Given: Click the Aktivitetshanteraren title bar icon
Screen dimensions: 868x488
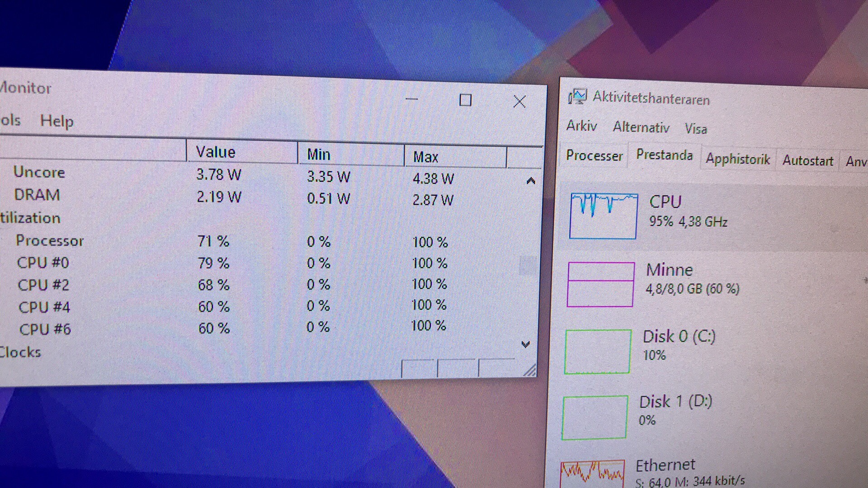Looking at the screenshot, I should click(x=577, y=97).
